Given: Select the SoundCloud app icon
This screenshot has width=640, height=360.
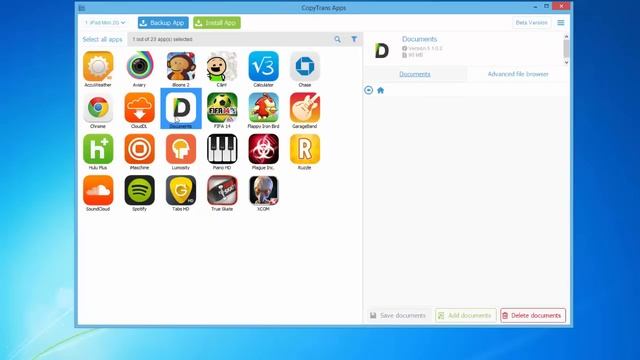Looking at the screenshot, I should point(98,190).
